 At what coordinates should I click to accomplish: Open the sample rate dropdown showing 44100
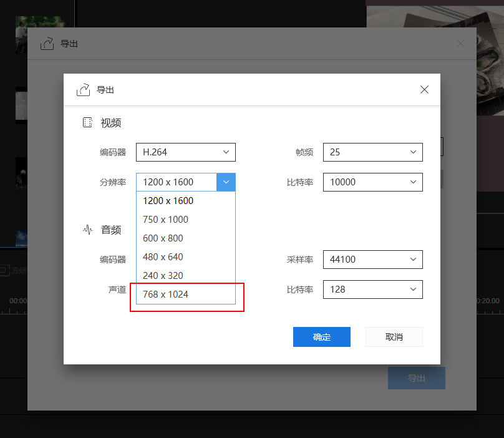[372, 260]
